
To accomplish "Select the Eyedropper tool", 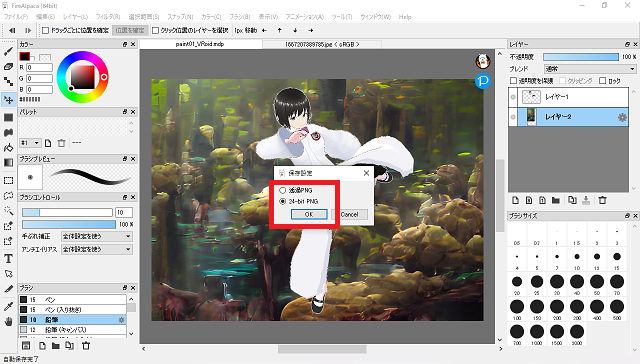I will pos(8,307).
